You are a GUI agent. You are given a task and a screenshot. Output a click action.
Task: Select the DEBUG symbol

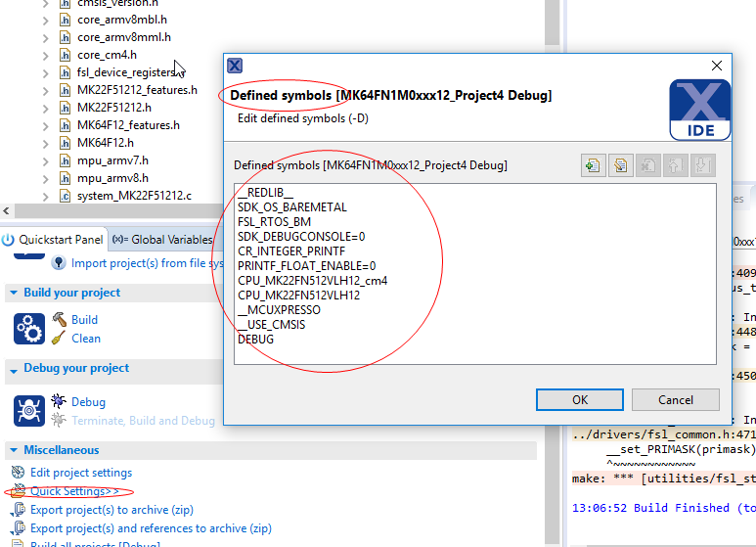[255, 340]
